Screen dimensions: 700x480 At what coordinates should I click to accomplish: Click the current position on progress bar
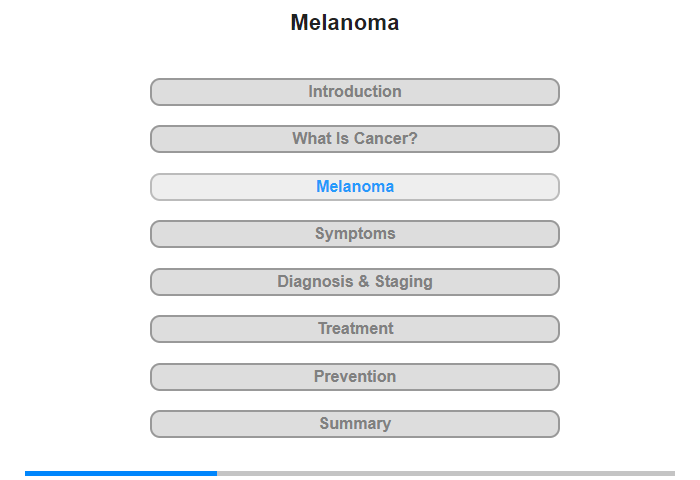[x=217, y=473]
